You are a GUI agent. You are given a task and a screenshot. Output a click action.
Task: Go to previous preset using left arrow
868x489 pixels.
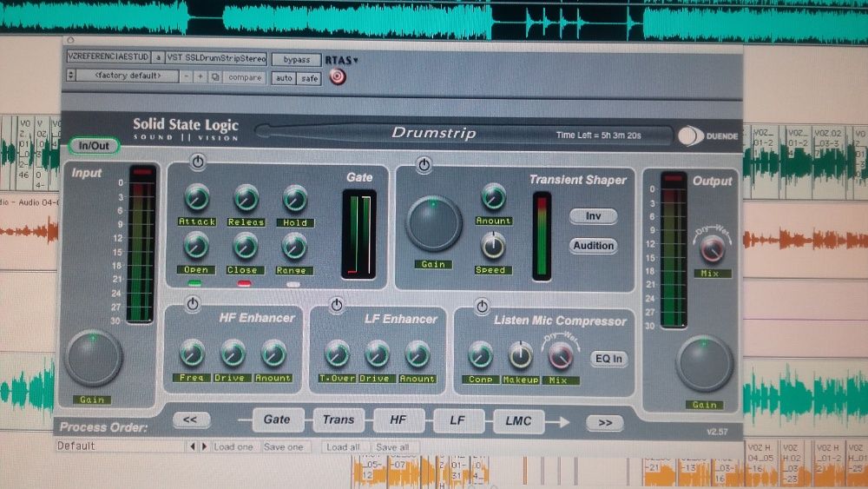point(193,446)
